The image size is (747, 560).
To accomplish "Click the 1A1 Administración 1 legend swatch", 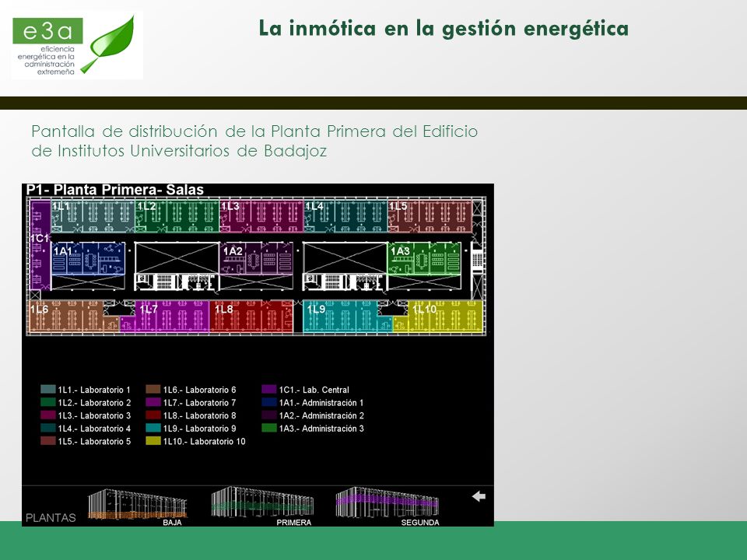I will pyautogui.click(x=269, y=402).
